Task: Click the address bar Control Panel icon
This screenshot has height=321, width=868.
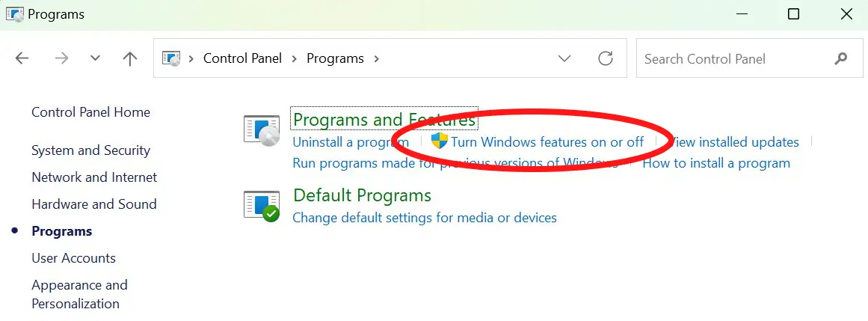Action: (172, 58)
